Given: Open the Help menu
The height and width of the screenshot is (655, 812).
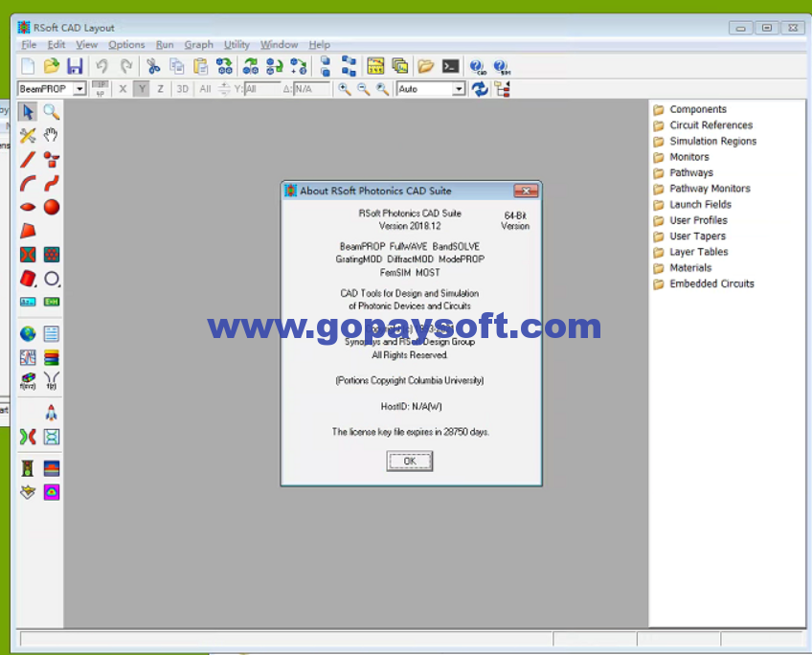Looking at the screenshot, I should coord(320,45).
